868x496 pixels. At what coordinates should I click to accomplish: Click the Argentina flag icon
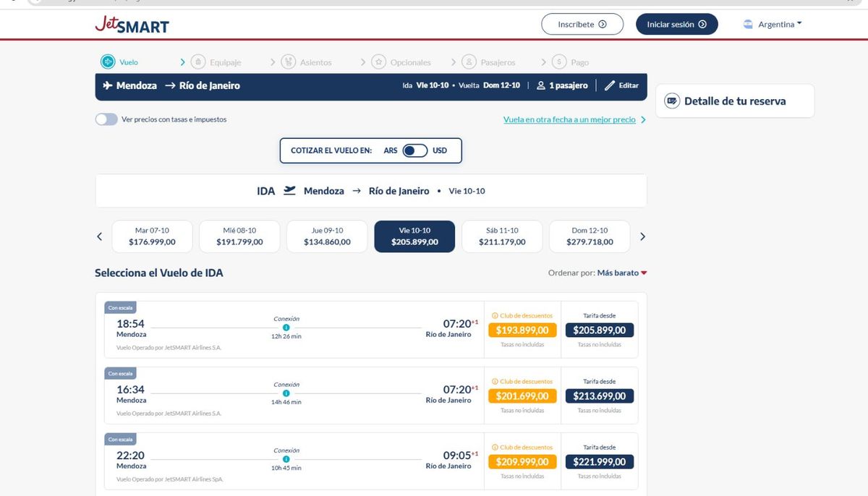tap(746, 23)
